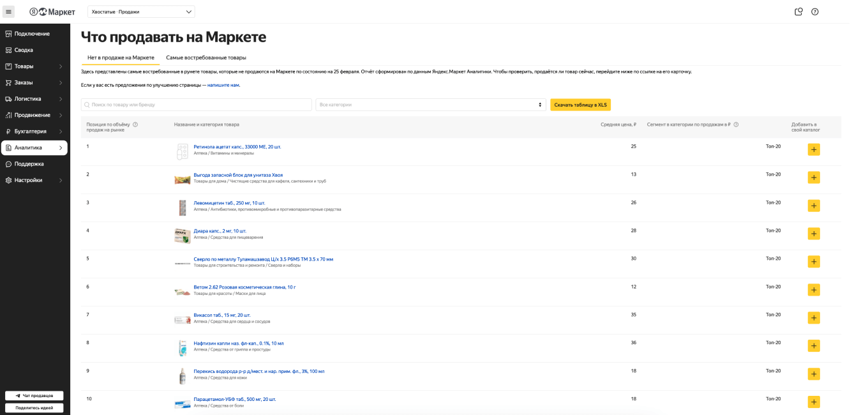The width and height of the screenshot is (868, 415).
Task: Follow the напишите нам link
Action: pyautogui.click(x=223, y=85)
